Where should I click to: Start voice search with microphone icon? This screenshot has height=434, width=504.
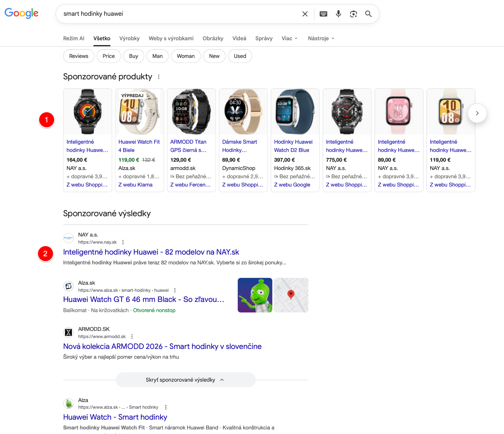pos(338,14)
